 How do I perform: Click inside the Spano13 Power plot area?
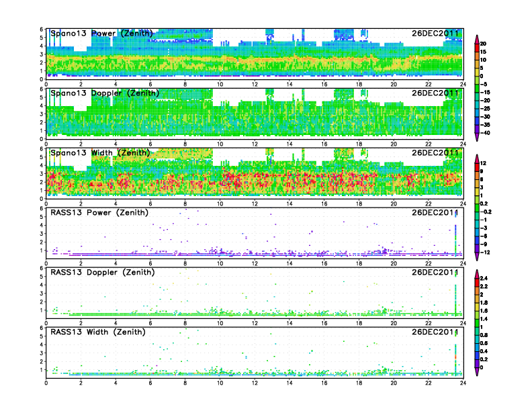point(255,54)
